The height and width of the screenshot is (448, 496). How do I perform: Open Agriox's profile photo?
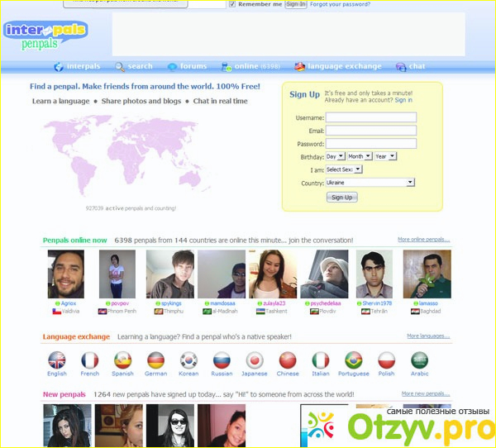(66, 274)
